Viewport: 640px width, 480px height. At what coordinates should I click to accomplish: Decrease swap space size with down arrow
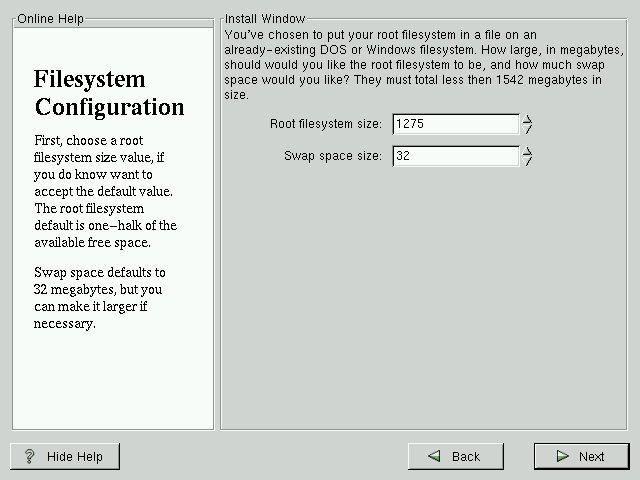click(x=528, y=161)
